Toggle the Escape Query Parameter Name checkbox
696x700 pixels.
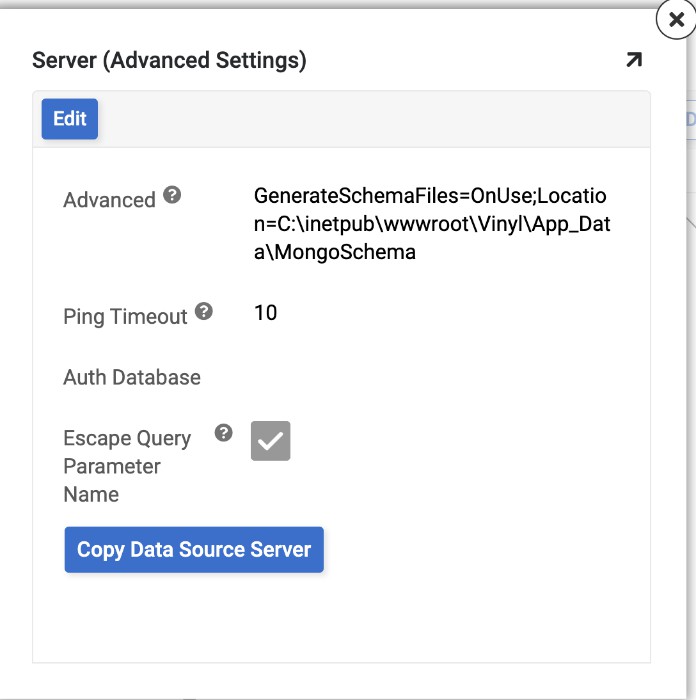click(x=270, y=441)
